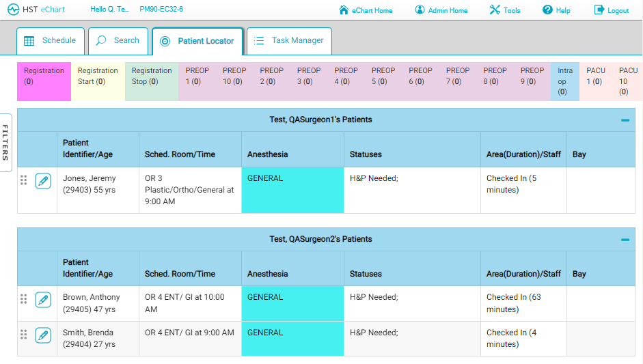The height and width of the screenshot is (364, 643).
Task: Click the edit pencil icon for Brown, Anthony
Action: click(43, 300)
